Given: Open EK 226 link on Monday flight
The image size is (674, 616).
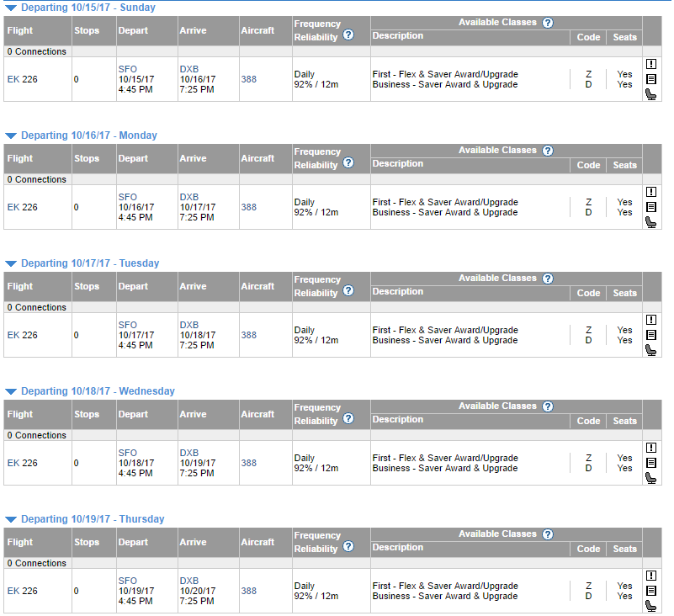Looking at the screenshot, I should click(x=23, y=207).
